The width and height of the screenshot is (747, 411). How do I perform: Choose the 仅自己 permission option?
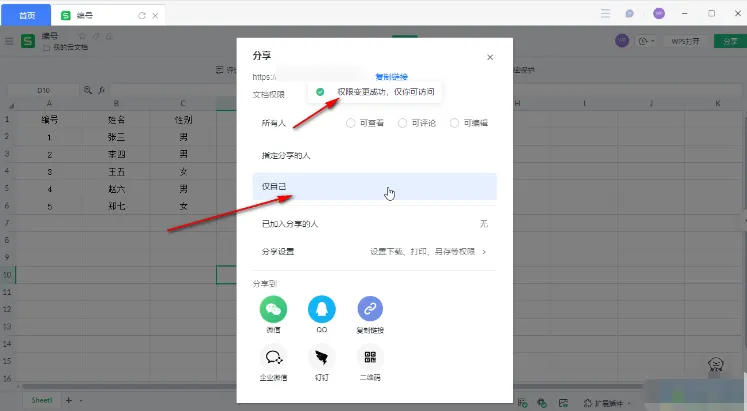pyautogui.click(x=374, y=187)
